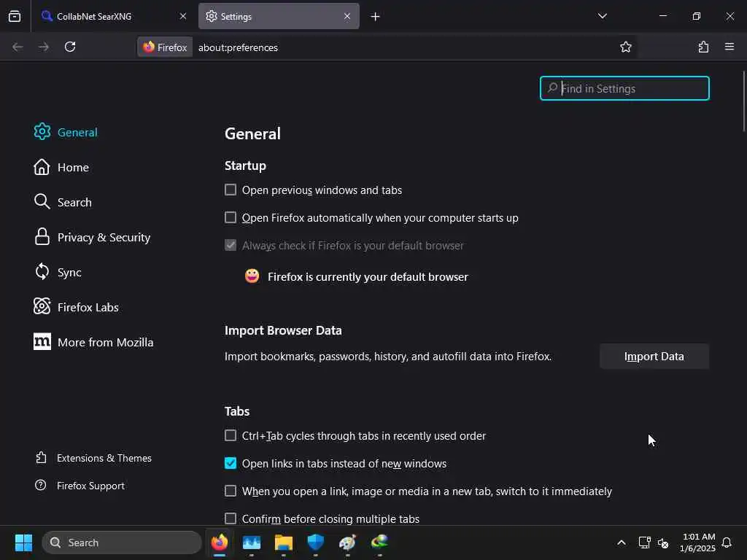Click the question mark icon beside Firefox Support
747x560 pixels.
[41, 486]
